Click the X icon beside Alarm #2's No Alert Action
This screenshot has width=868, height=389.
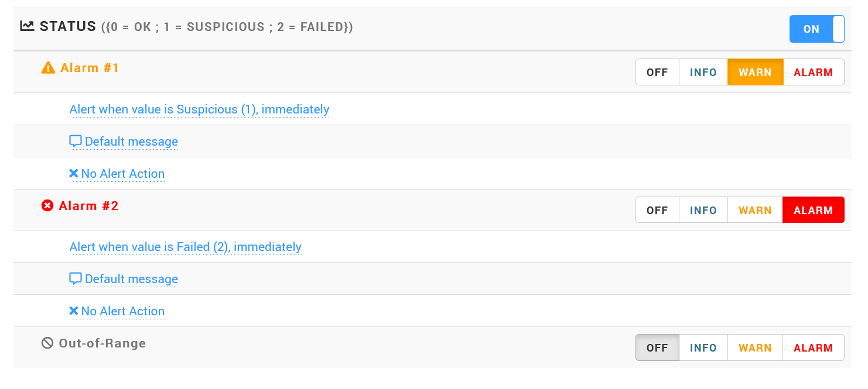[x=74, y=311]
